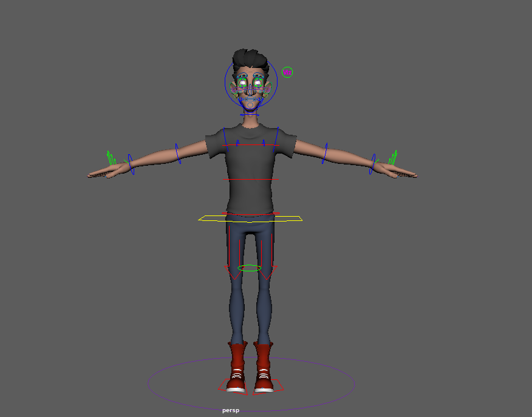Select the blue neck ring control
Viewport: 532px width, 417px height.
point(250,114)
